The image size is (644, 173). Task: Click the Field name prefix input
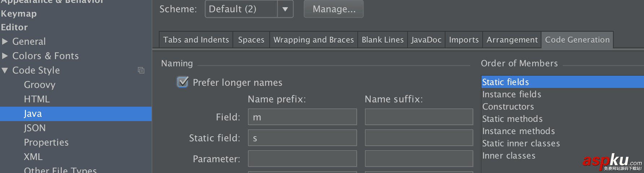(302, 117)
